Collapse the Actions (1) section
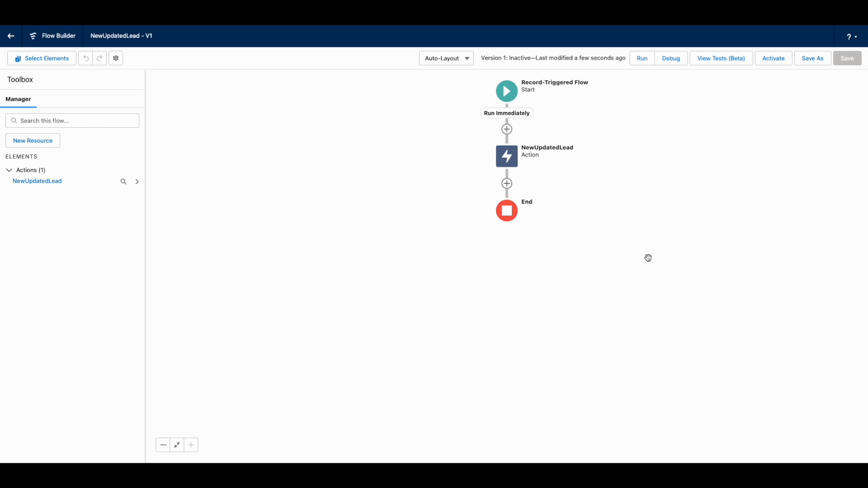This screenshot has height=488, width=868. click(9, 170)
